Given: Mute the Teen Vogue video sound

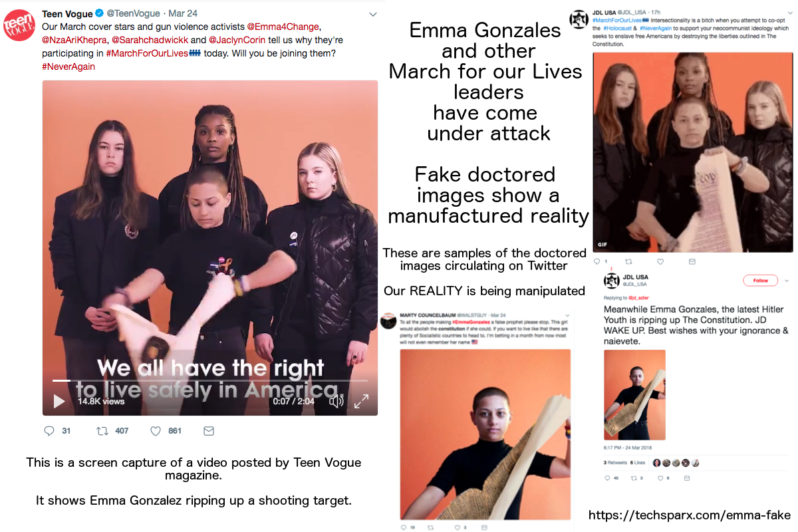Looking at the screenshot, I should [336, 401].
